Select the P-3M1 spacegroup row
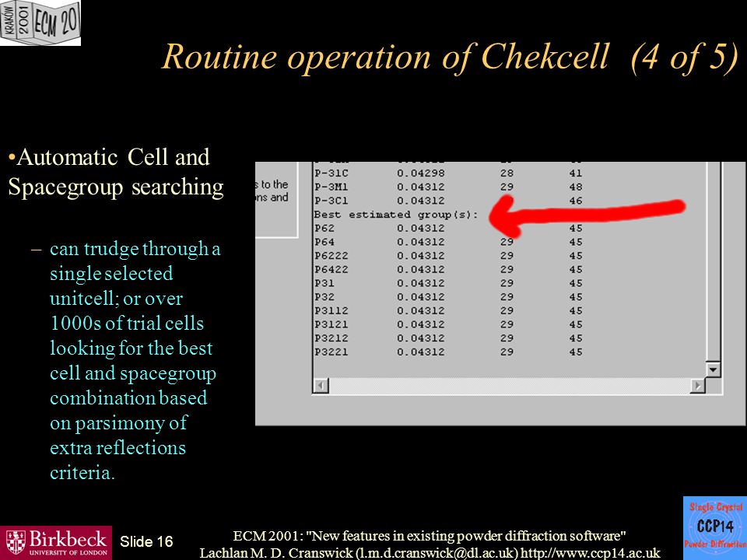This screenshot has width=747, height=560. [x=448, y=187]
